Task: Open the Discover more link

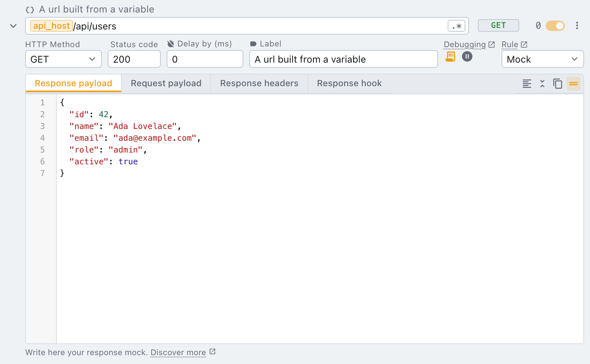Action: [x=183, y=352]
